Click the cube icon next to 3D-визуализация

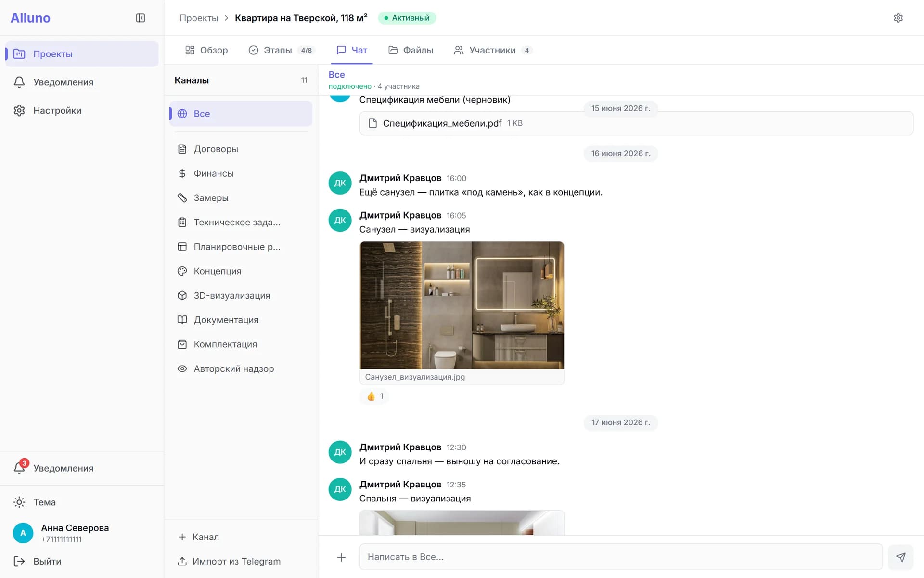tap(182, 296)
